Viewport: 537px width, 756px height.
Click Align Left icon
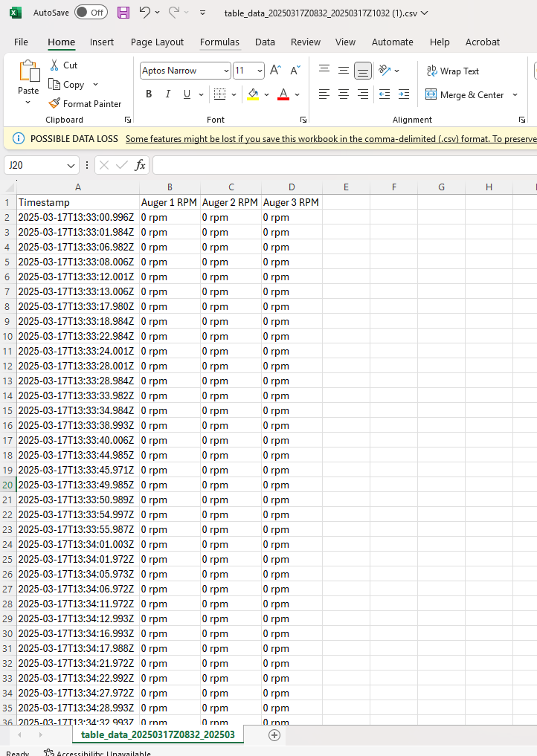pos(324,94)
